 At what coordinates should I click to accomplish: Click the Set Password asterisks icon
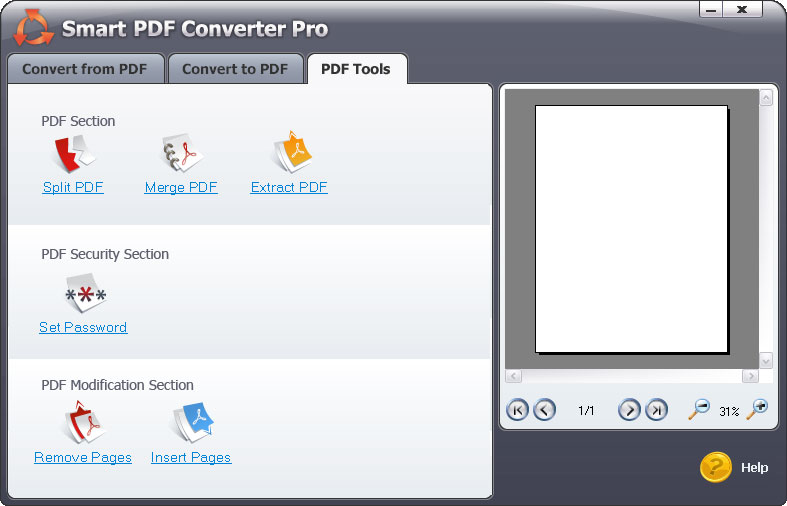(86, 293)
